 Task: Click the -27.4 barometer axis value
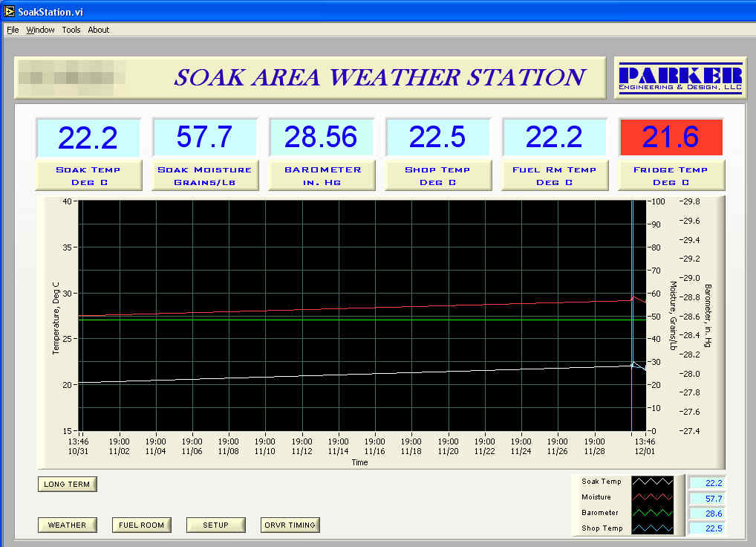pyautogui.click(x=689, y=431)
